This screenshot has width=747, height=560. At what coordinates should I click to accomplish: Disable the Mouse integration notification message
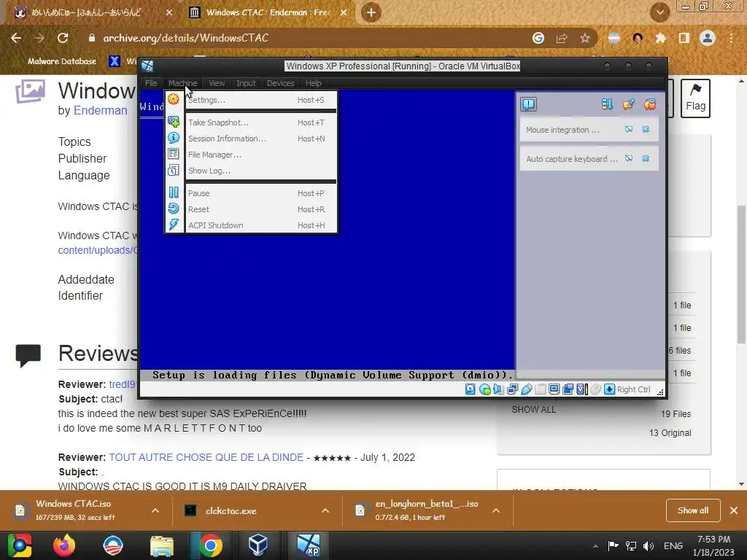629,129
